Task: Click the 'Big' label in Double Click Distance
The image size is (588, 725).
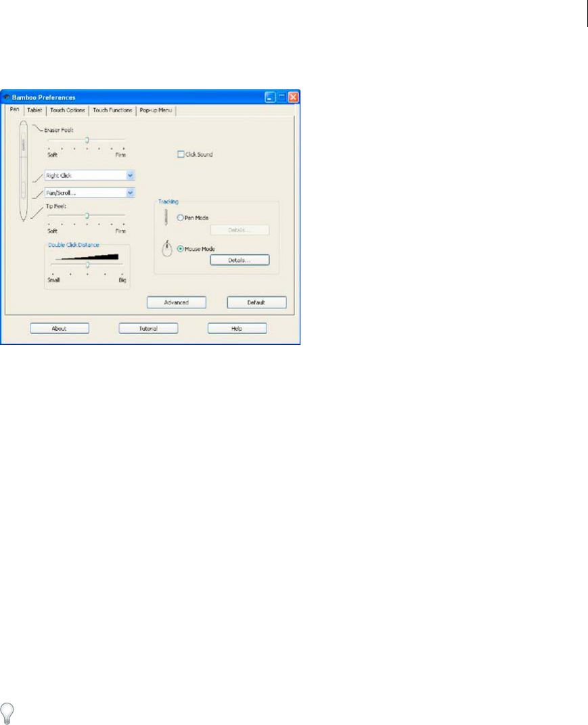Action: coord(122,280)
